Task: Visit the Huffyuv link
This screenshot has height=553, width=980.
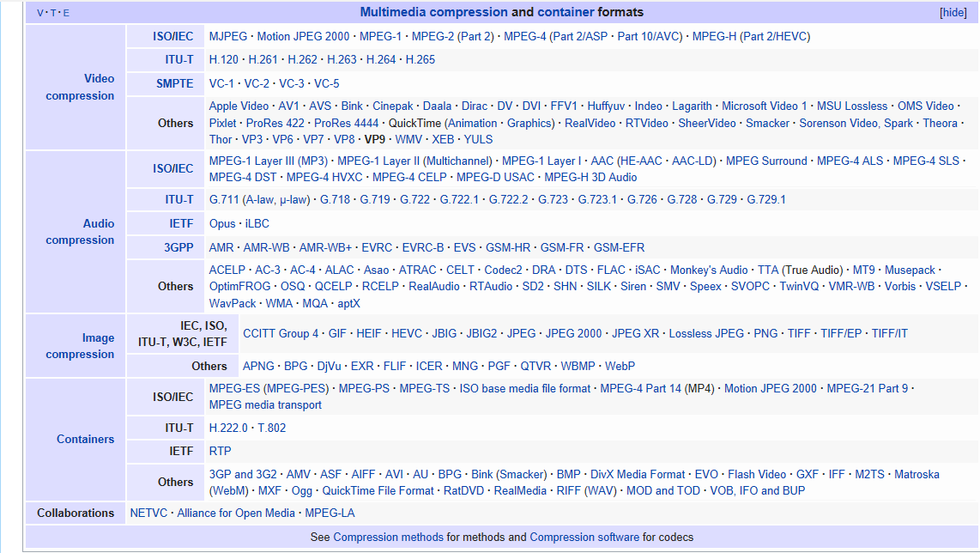Action: pyautogui.click(x=606, y=106)
